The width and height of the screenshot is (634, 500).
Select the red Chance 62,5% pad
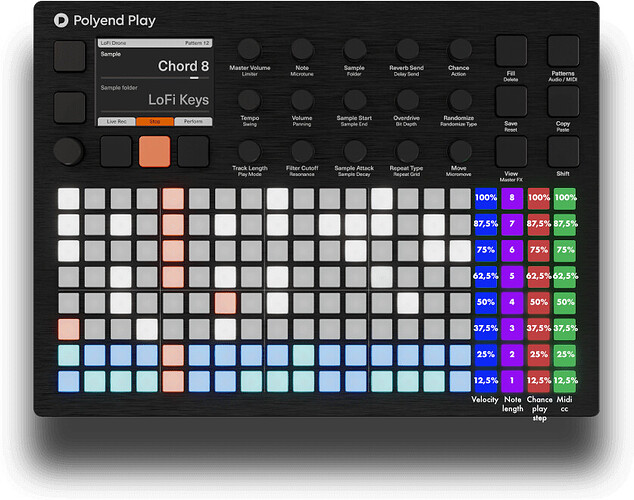(x=539, y=276)
